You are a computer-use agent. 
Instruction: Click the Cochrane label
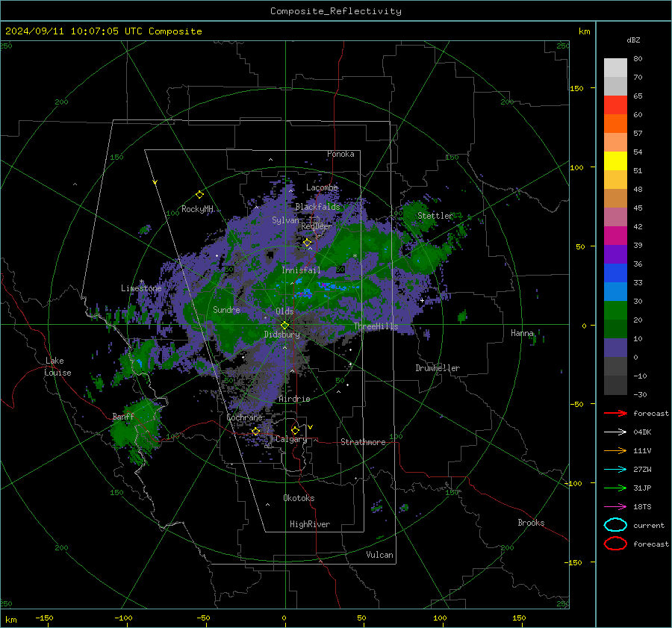[x=244, y=417]
